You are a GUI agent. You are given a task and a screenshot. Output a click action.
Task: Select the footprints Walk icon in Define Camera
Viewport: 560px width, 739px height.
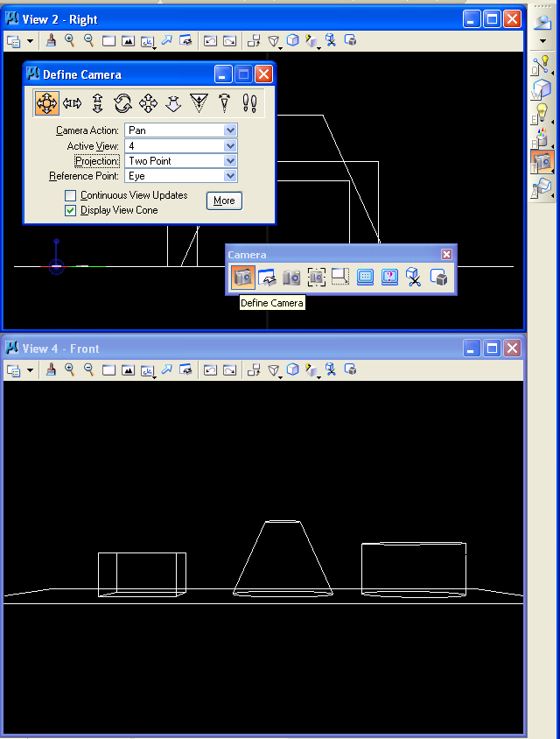click(x=249, y=103)
